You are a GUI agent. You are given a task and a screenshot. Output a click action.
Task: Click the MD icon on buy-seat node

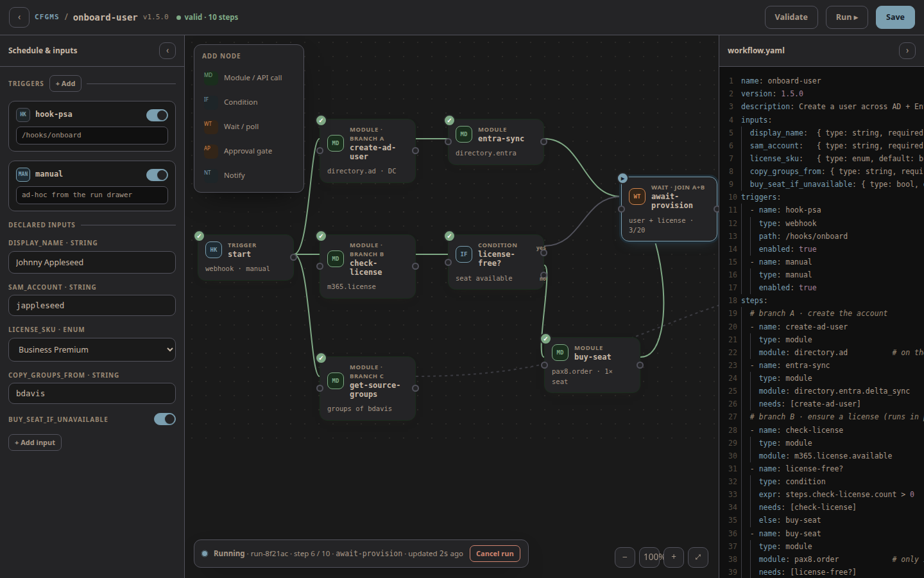tap(560, 353)
